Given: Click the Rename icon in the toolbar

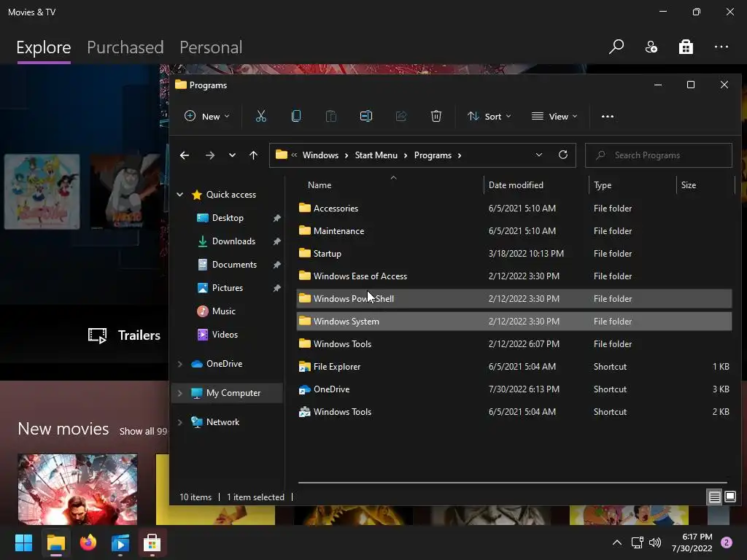Looking at the screenshot, I should [366, 116].
